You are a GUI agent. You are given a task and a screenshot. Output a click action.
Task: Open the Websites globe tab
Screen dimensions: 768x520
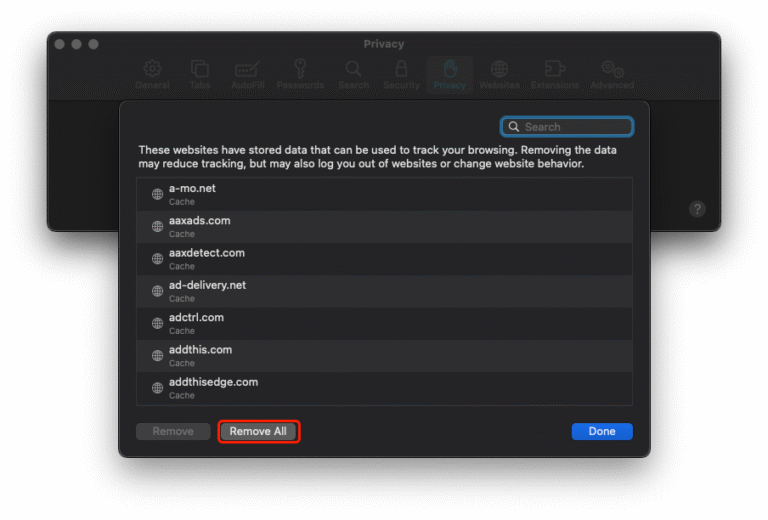tap(499, 75)
